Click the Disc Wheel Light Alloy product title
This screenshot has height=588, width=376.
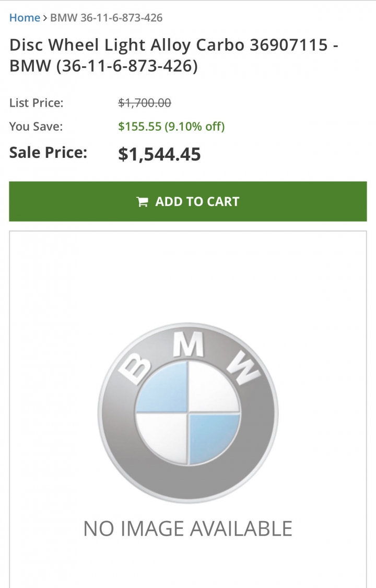coord(174,56)
